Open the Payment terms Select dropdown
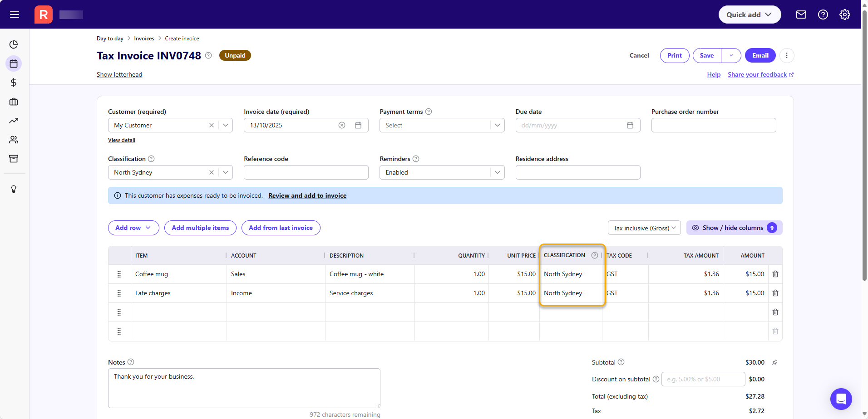 point(441,125)
